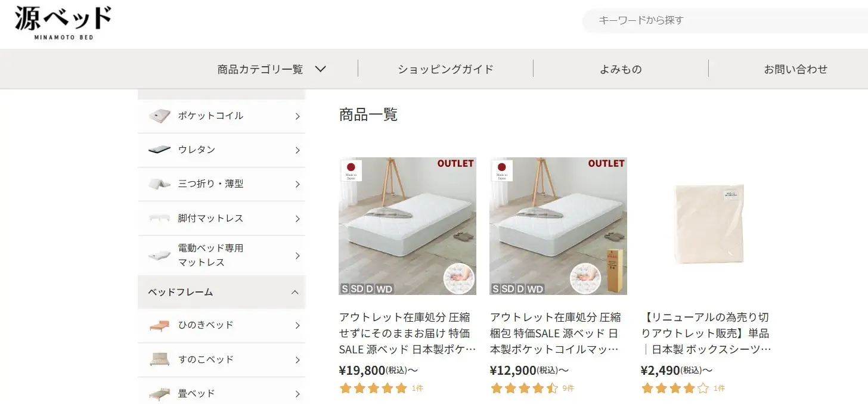
Task: Open the 畳ベッド frame icon
Action: click(x=160, y=393)
